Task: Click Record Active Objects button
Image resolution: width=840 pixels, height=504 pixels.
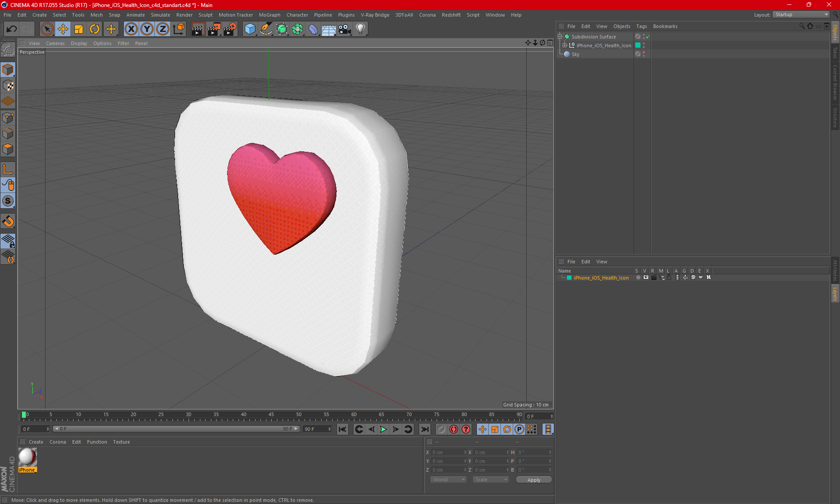Action: tap(441, 429)
